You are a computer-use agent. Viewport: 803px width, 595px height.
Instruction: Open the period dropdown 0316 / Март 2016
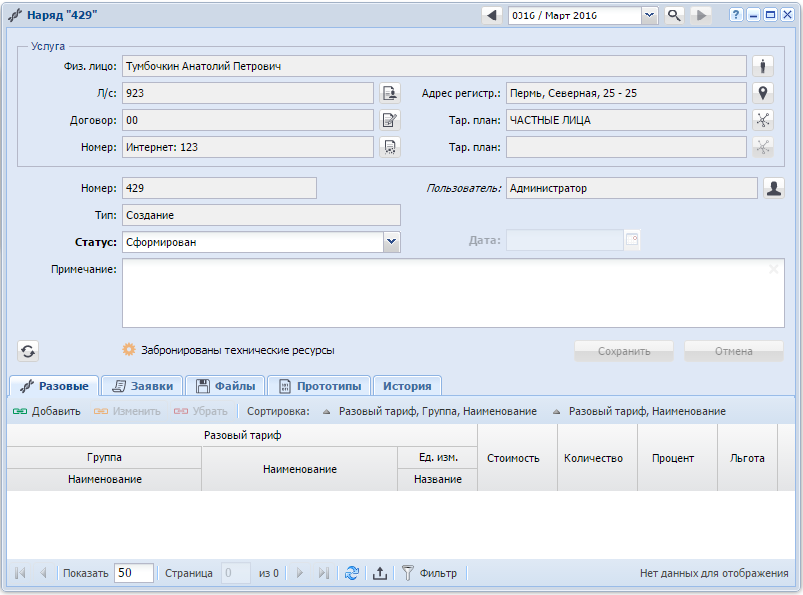649,15
